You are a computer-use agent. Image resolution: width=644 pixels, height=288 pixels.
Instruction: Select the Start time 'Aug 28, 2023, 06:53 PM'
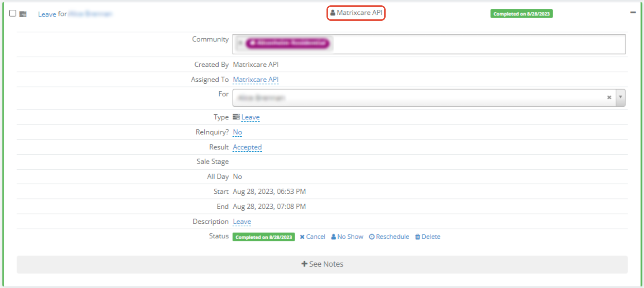pos(269,192)
